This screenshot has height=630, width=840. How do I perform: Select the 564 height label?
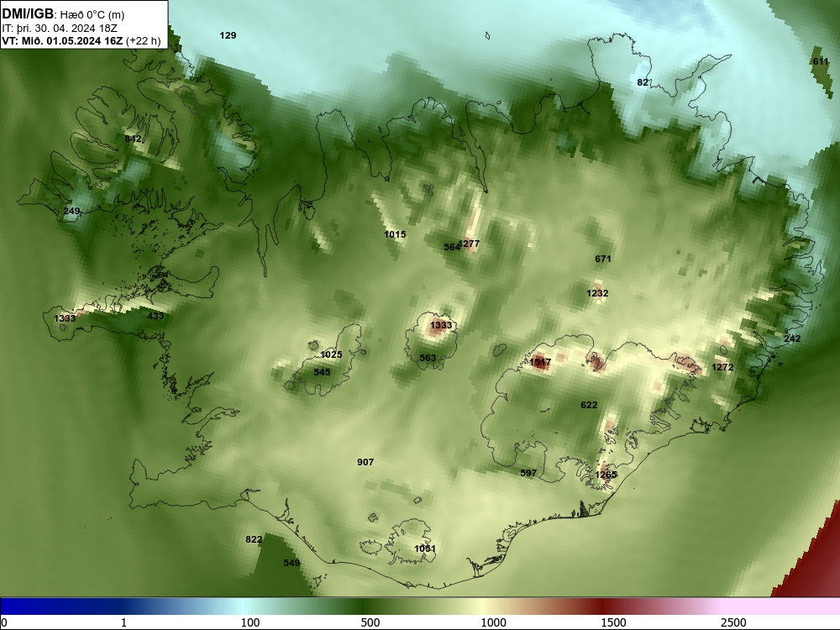[452, 247]
